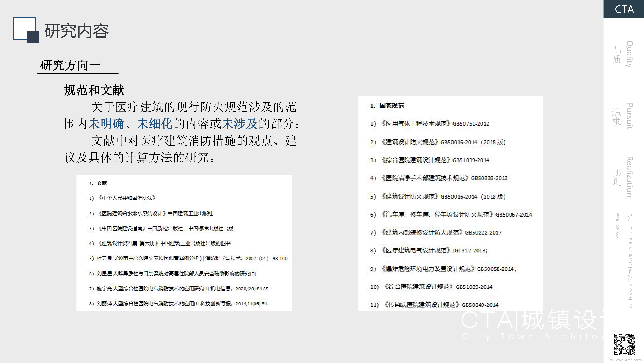Click the sidebar word Quality
The width and height of the screenshot is (644, 363).
click(629, 54)
